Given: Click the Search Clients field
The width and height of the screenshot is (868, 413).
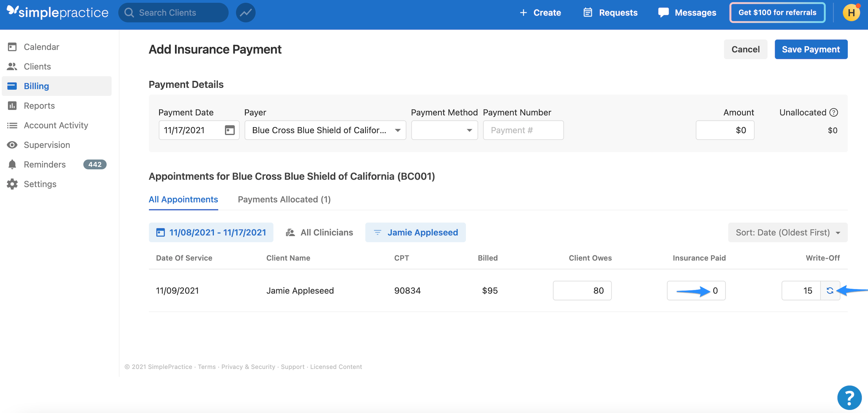Looking at the screenshot, I should pyautogui.click(x=173, y=12).
